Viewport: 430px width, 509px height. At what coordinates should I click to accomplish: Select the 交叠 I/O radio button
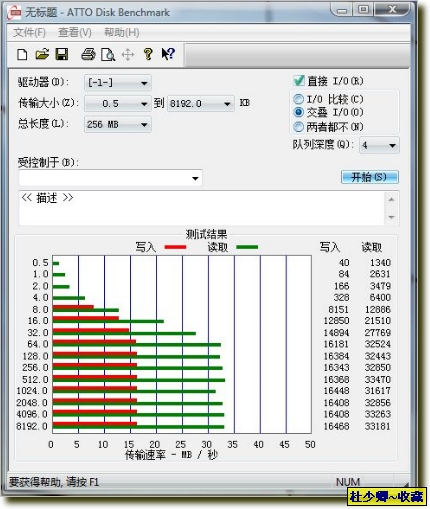click(x=298, y=112)
